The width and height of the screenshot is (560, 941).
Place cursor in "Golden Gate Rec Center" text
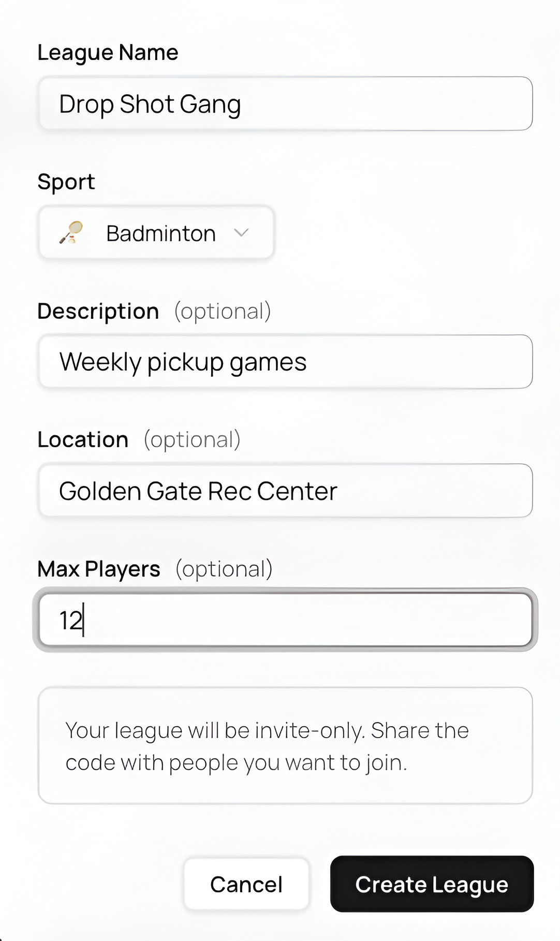point(198,491)
